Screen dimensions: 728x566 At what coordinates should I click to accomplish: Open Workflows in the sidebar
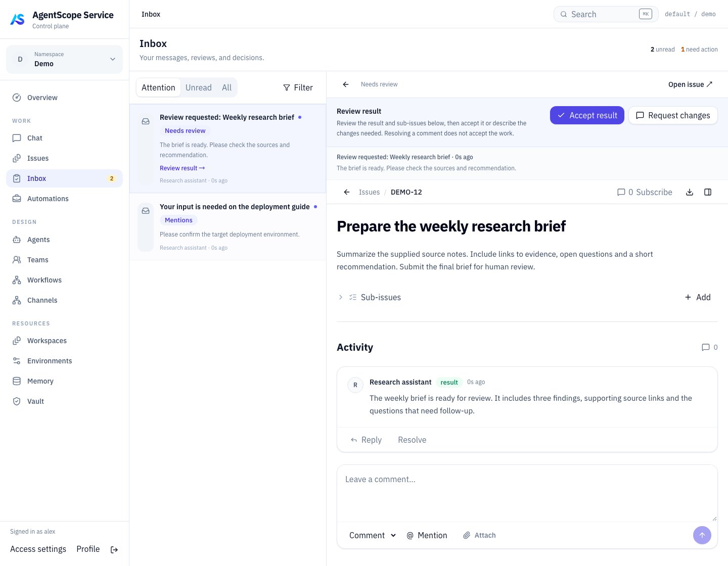[x=64, y=280]
